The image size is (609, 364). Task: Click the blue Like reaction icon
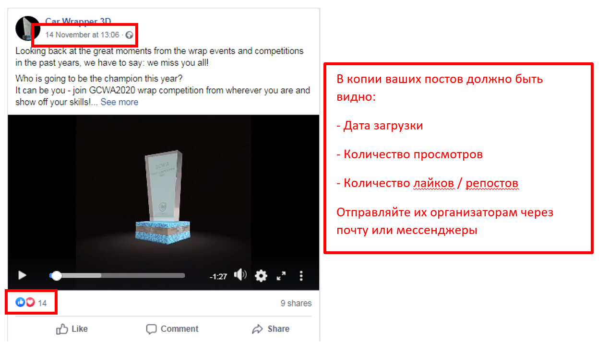(20, 302)
